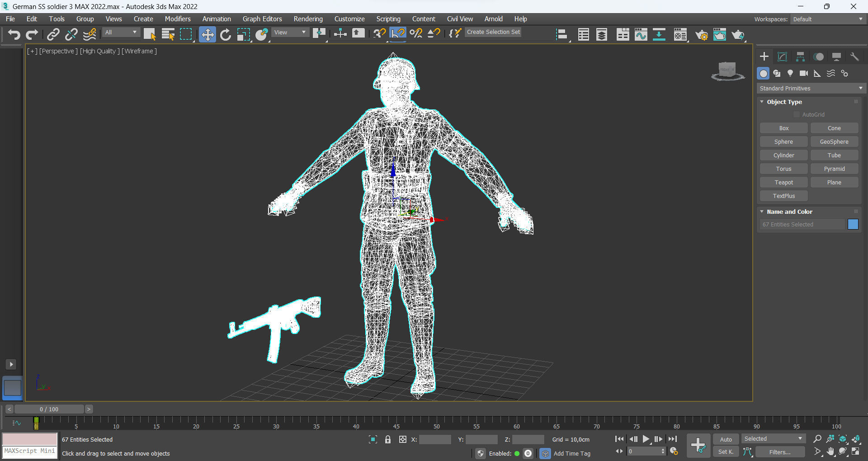Viewport: 868px width, 461px height.
Task: Click the Undo arrow in the toolbar
Action: click(x=14, y=34)
